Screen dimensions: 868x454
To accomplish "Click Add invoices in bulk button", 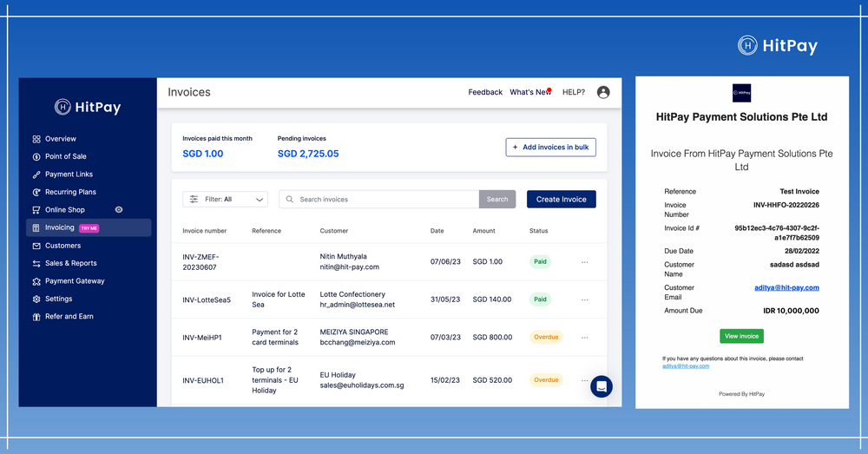I will [551, 148].
